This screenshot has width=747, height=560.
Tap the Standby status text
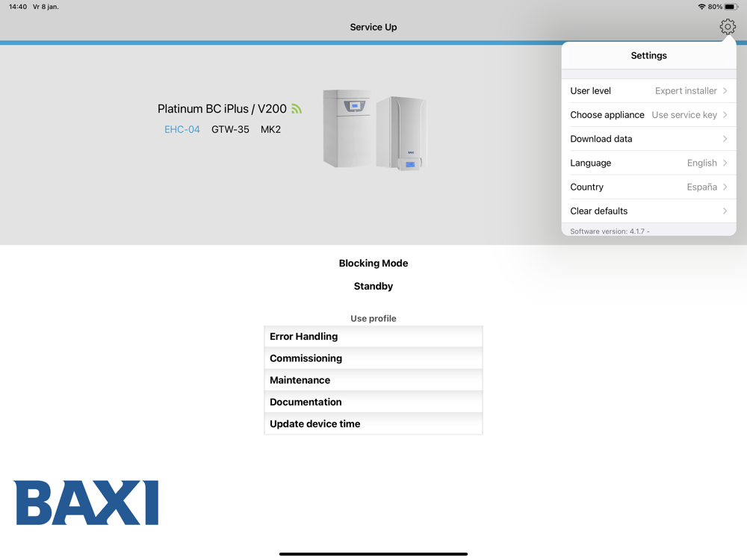(373, 286)
